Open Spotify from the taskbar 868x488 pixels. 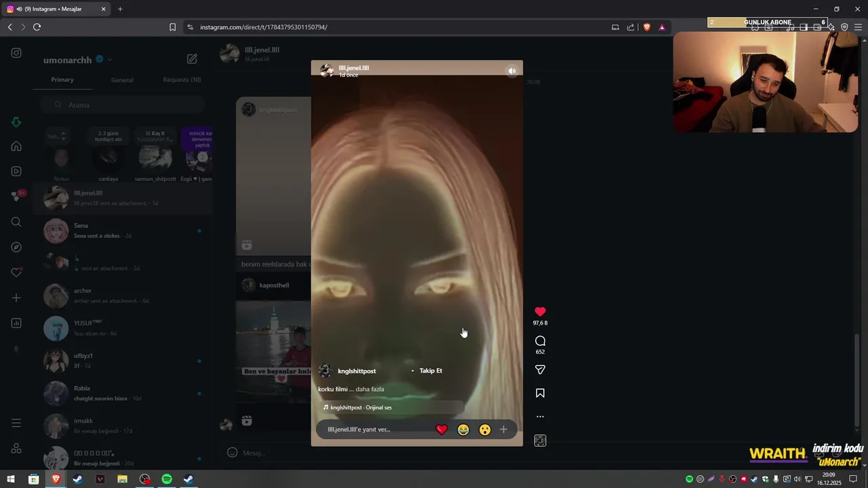[x=167, y=479]
